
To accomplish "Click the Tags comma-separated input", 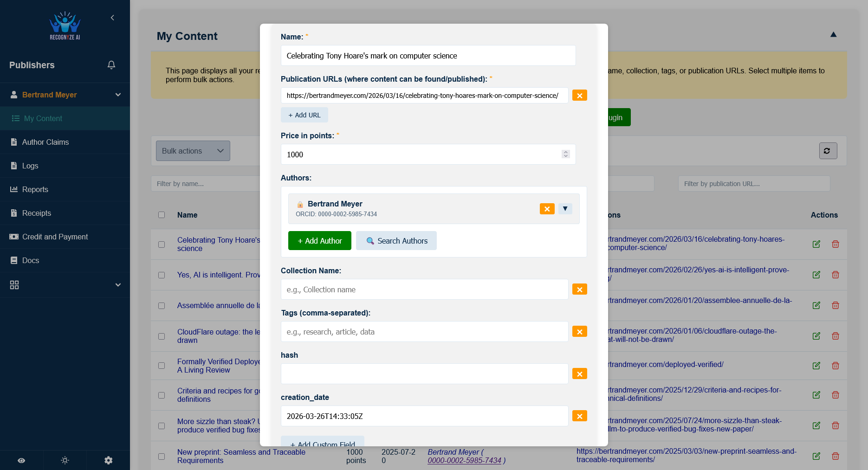I will (425, 332).
